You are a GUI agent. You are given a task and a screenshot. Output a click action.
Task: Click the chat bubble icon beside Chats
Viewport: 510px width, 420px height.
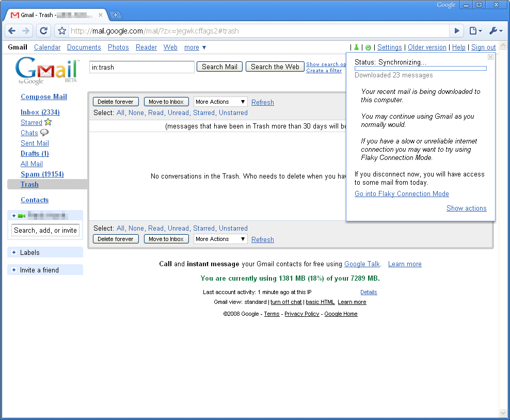click(44, 132)
